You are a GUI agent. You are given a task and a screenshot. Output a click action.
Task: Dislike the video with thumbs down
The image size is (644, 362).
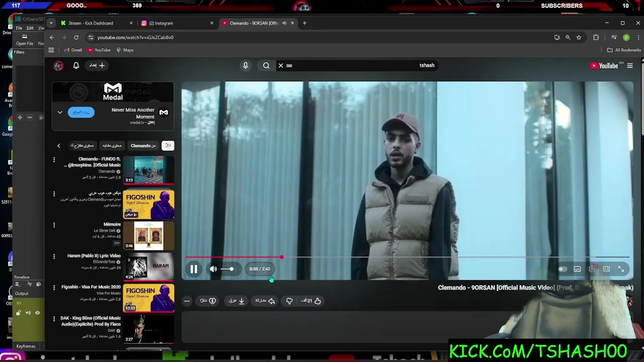pyautogui.click(x=289, y=301)
